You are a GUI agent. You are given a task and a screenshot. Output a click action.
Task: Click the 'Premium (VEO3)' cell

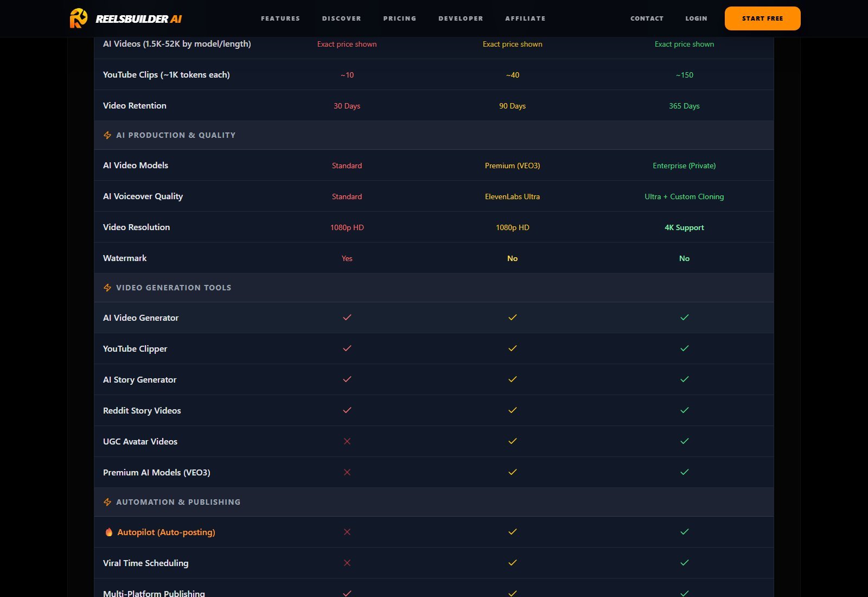513,166
